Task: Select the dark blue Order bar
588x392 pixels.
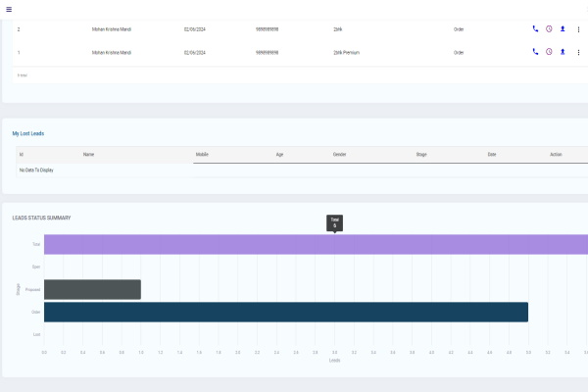Action: 284,312
